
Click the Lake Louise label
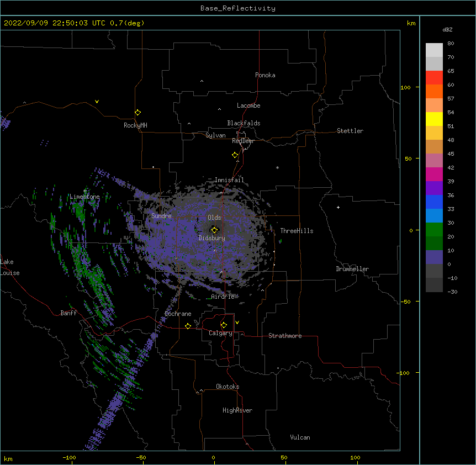click(10, 267)
